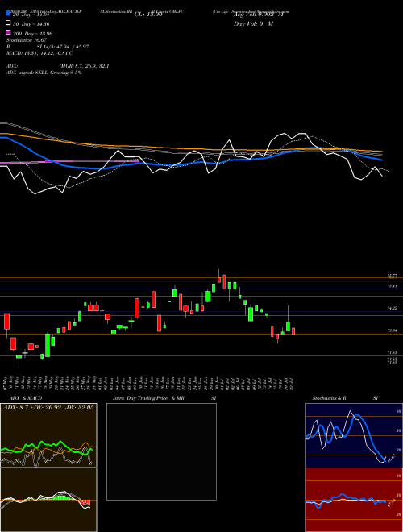Click the last red candlestick on the chart
This screenshot has height=532, width=403.
[x=293, y=331]
